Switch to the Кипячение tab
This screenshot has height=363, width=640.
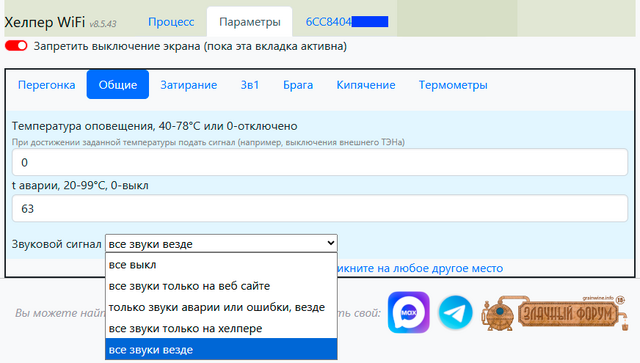(366, 85)
